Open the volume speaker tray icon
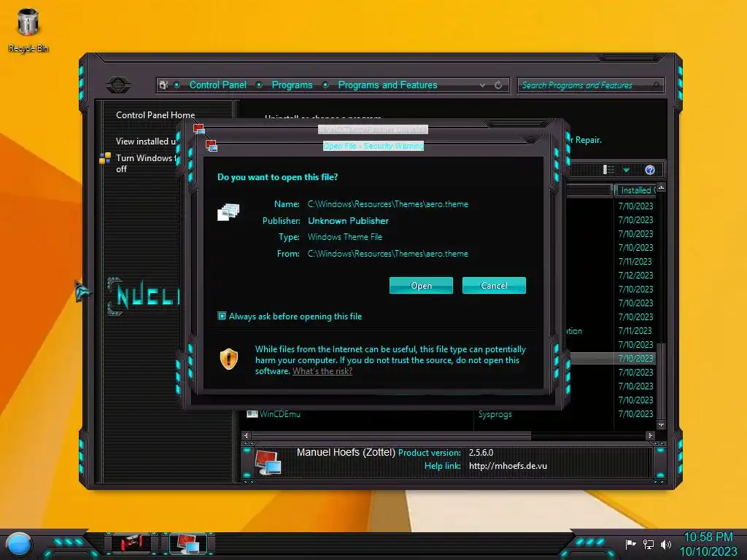 click(666, 544)
